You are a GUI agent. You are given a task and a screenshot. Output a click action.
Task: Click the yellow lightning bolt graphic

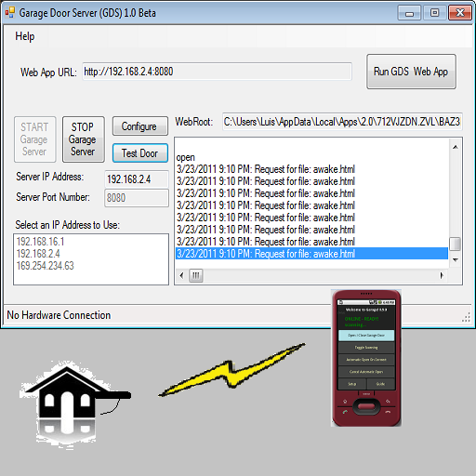[x=231, y=370]
